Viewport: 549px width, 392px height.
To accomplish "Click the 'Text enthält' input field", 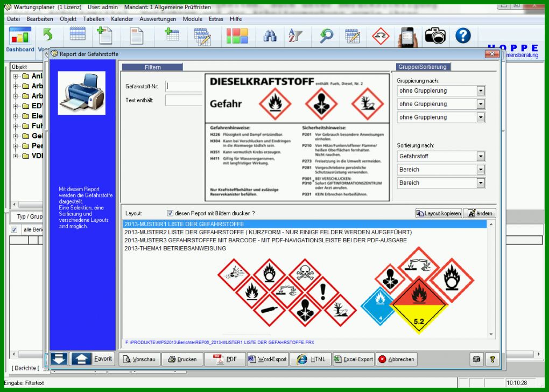I will pyautogui.click(x=184, y=100).
